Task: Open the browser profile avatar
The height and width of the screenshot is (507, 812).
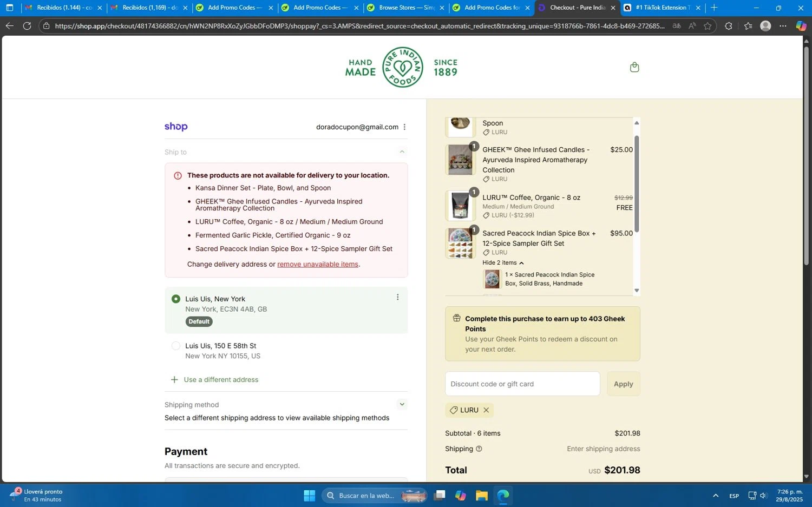Action: [765, 26]
